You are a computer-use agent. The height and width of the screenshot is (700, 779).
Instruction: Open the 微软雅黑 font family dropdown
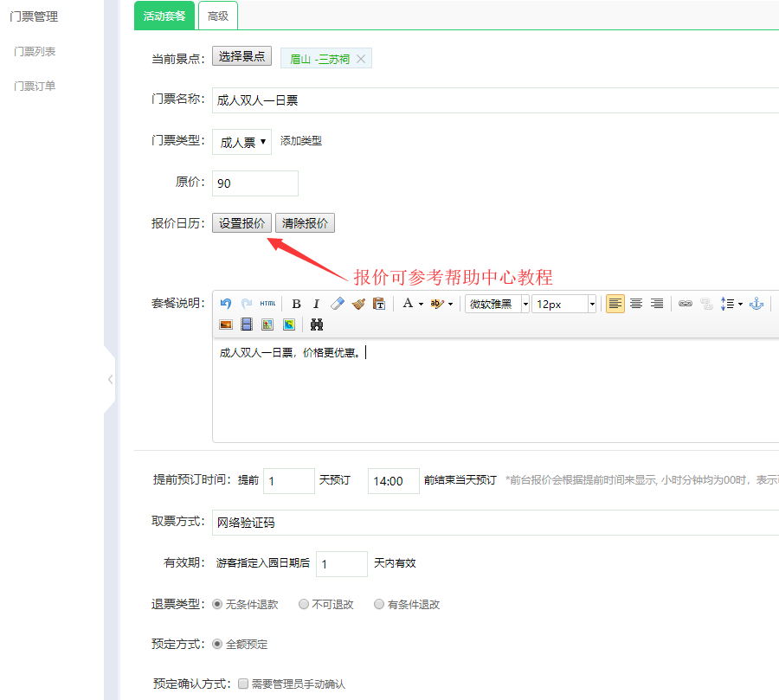coord(497,304)
